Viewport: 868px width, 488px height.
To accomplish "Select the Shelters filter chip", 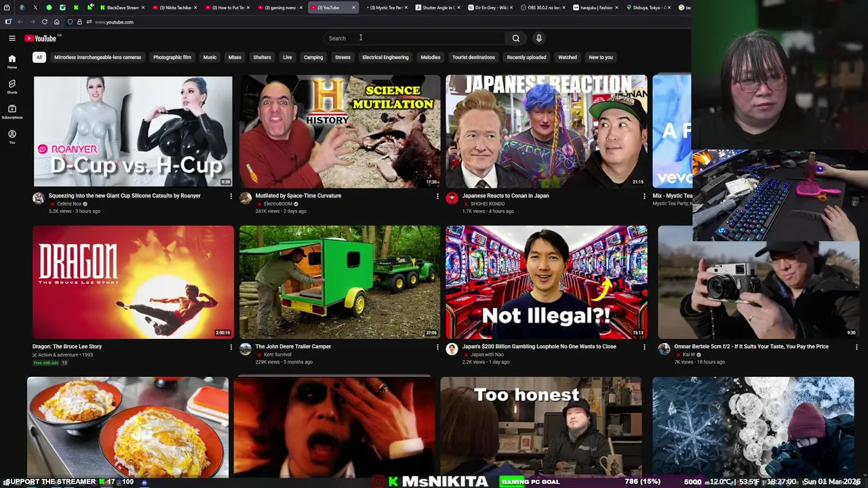I will (x=262, y=57).
